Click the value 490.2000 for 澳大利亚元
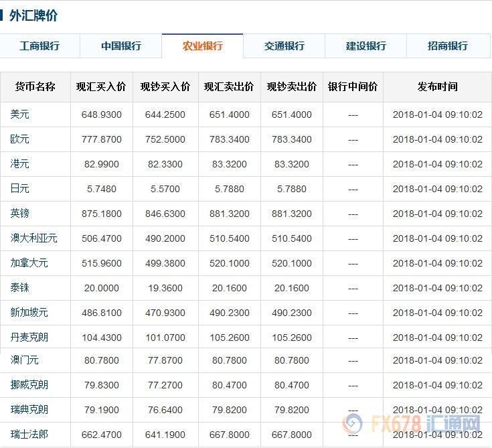Viewport: 492px width, 448px height. click(165, 238)
